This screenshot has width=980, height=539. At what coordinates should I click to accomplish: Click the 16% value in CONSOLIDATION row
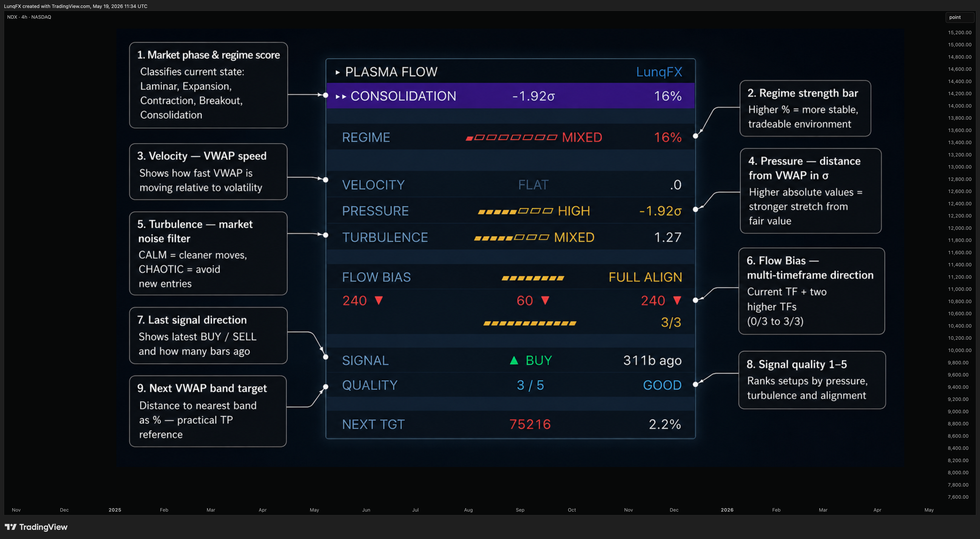668,96
